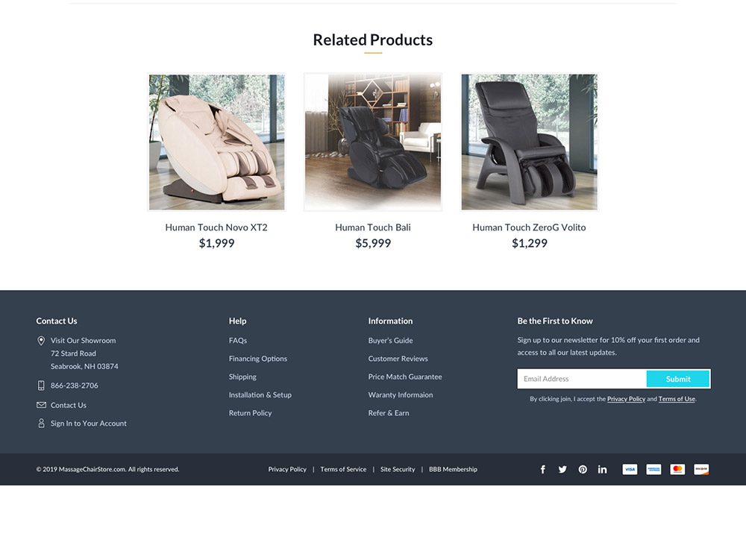
Task: Focus the Email Address field
Action: [x=582, y=379]
